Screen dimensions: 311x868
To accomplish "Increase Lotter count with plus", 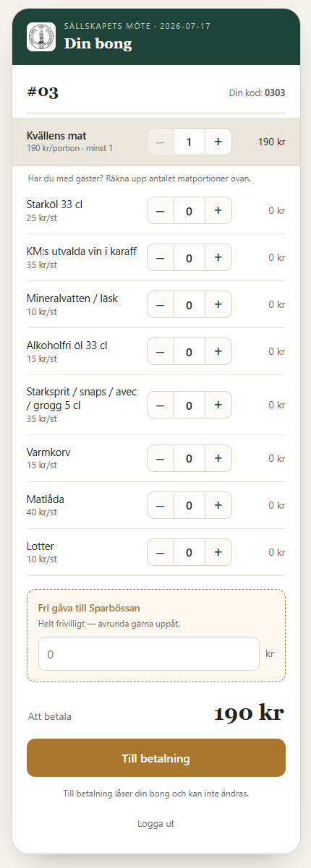I will (218, 552).
